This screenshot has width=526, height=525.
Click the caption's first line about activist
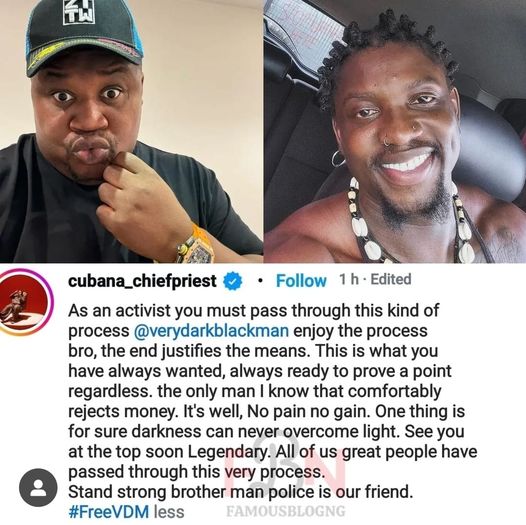(x=253, y=311)
